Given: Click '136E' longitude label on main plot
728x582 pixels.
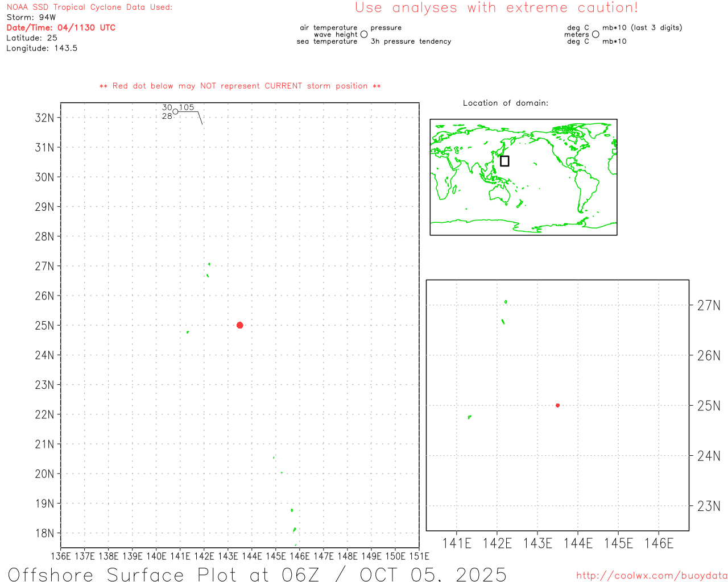Looking at the screenshot, I should pos(61,556).
